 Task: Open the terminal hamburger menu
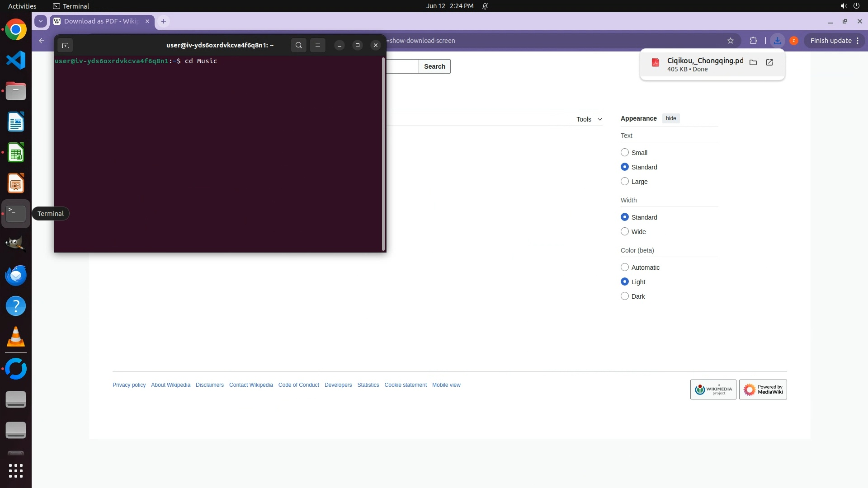pos(318,45)
